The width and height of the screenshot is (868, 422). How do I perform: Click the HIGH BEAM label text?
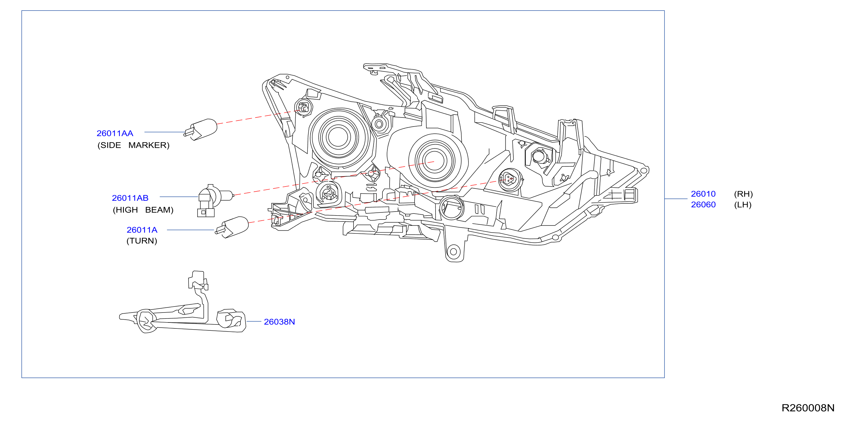pyautogui.click(x=143, y=210)
